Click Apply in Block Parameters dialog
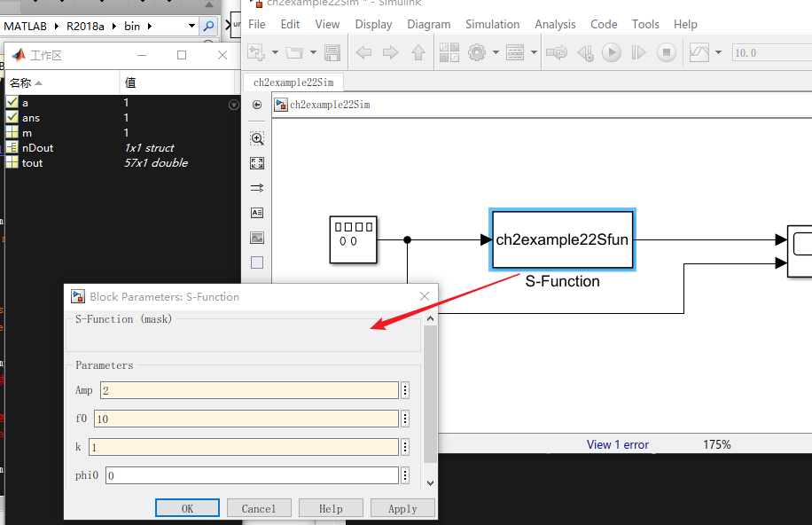The width and height of the screenshot is (812, 525). pyautogui.click(x=402, y=508)
